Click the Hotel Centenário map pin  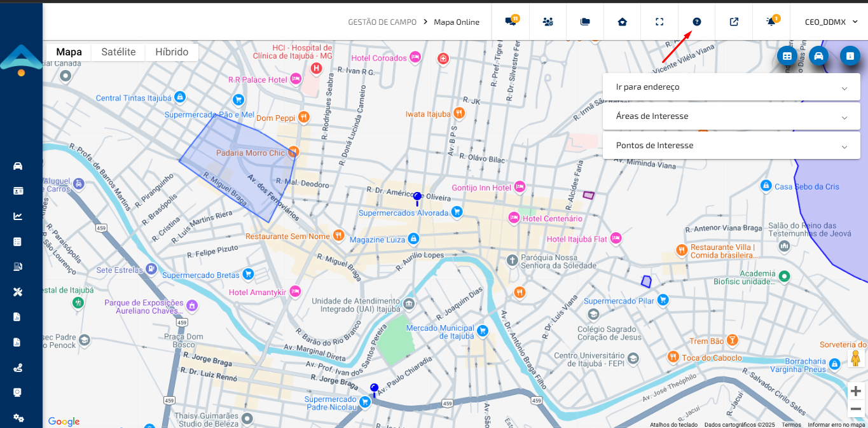point(514,217)
